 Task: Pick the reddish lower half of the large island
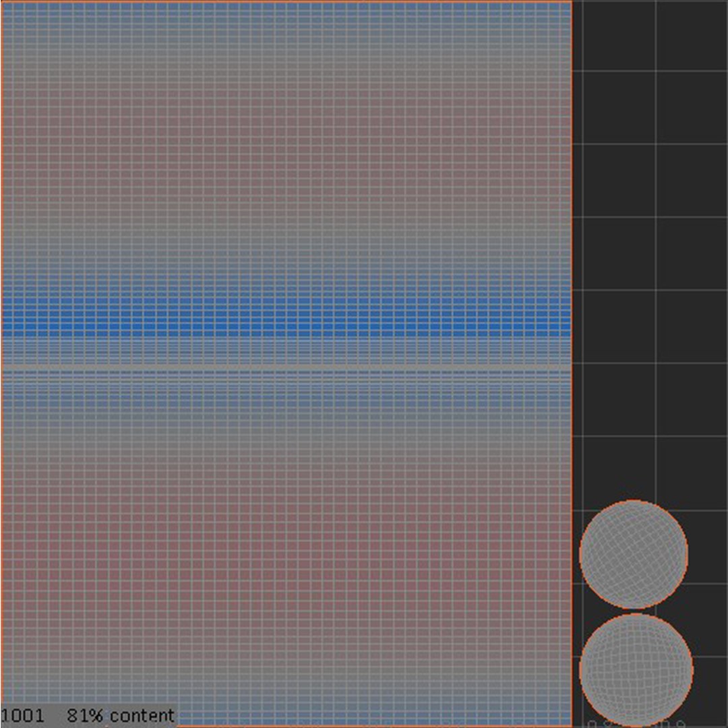coord(286,557)
